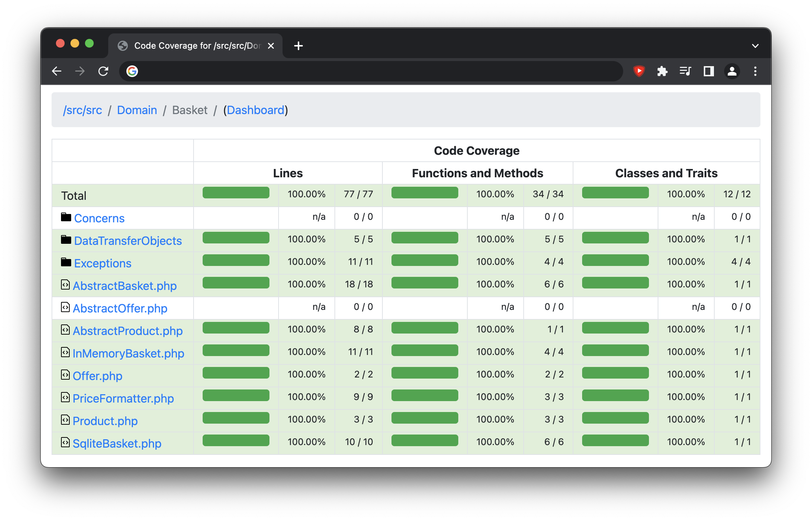Open the Brave-style shield extension icon
The image size is (812, 521).
[x=639, y=71]
